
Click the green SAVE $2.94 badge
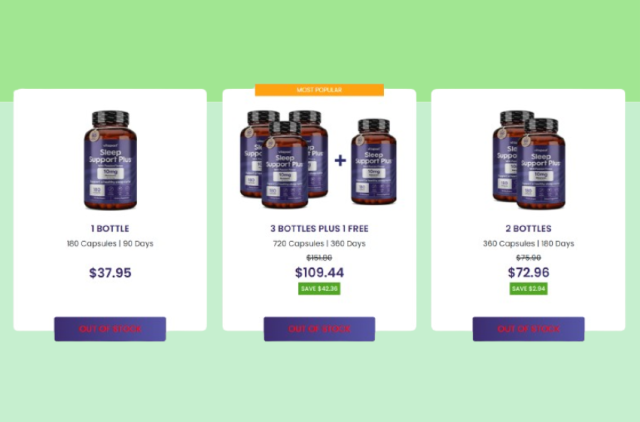529,289
